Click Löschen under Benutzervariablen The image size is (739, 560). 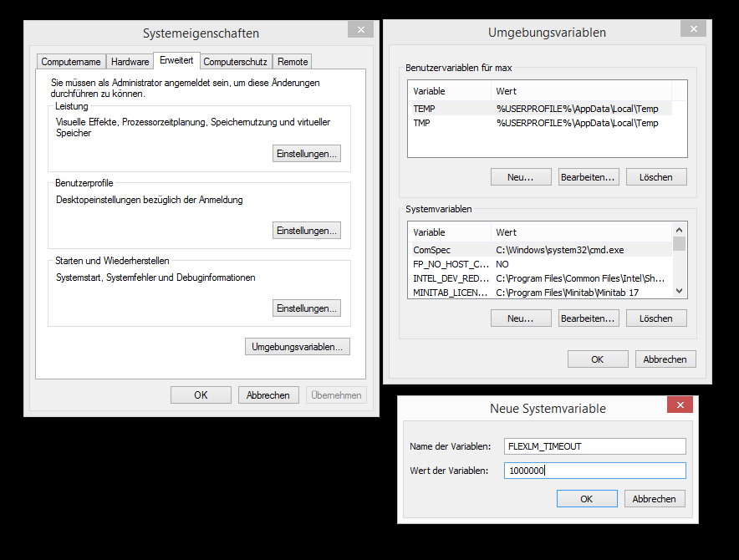point(656,177)
